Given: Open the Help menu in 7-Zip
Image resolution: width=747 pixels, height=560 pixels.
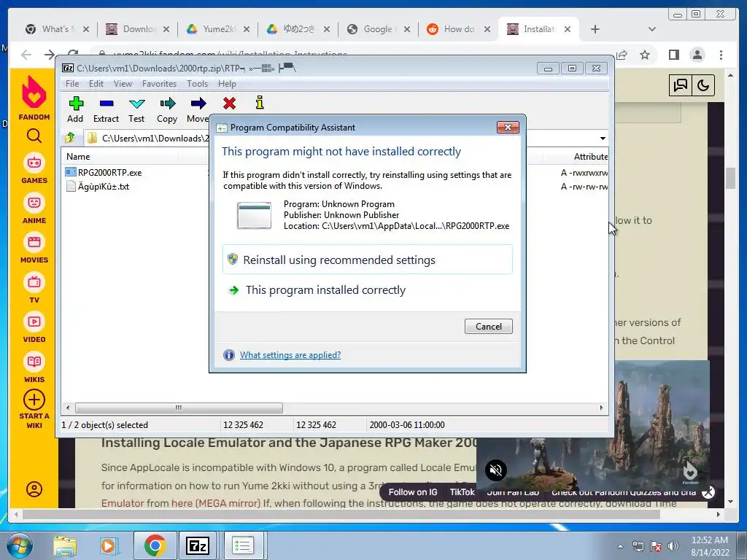Looking at the screenshot, I should pyautogui.click(x=227, y=84).
